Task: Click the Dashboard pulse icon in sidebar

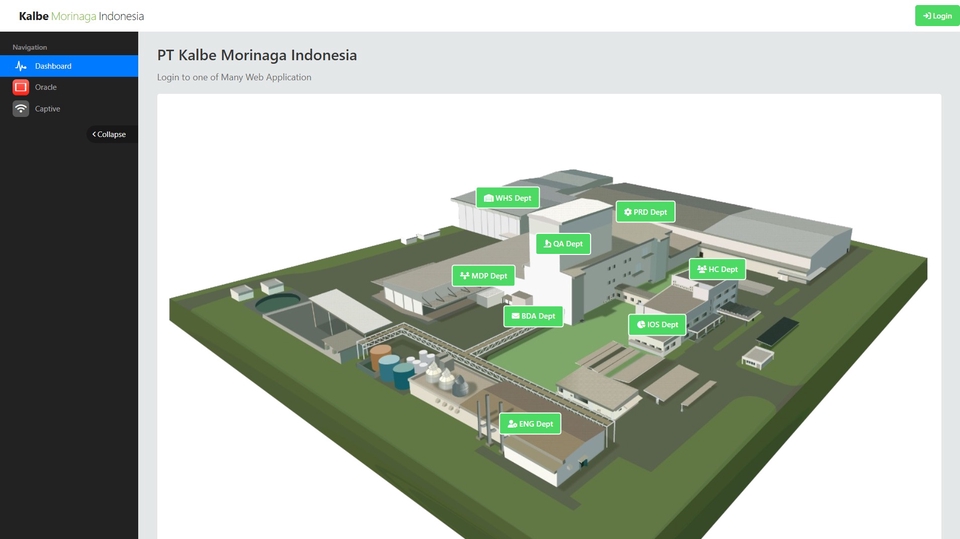Action: [21, 66]
